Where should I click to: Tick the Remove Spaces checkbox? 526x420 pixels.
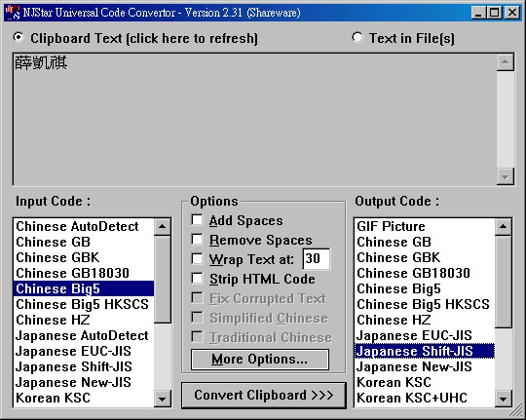tap(197, 240)
